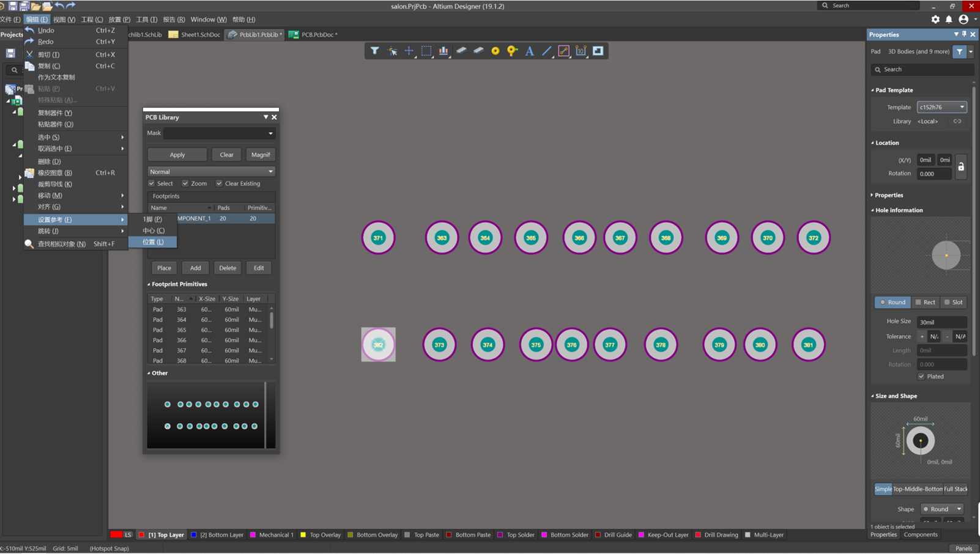Click the Redo entry in the edit menu
Image resolution: width=980 pixels, height=554 pixels.
pos(76,42)
